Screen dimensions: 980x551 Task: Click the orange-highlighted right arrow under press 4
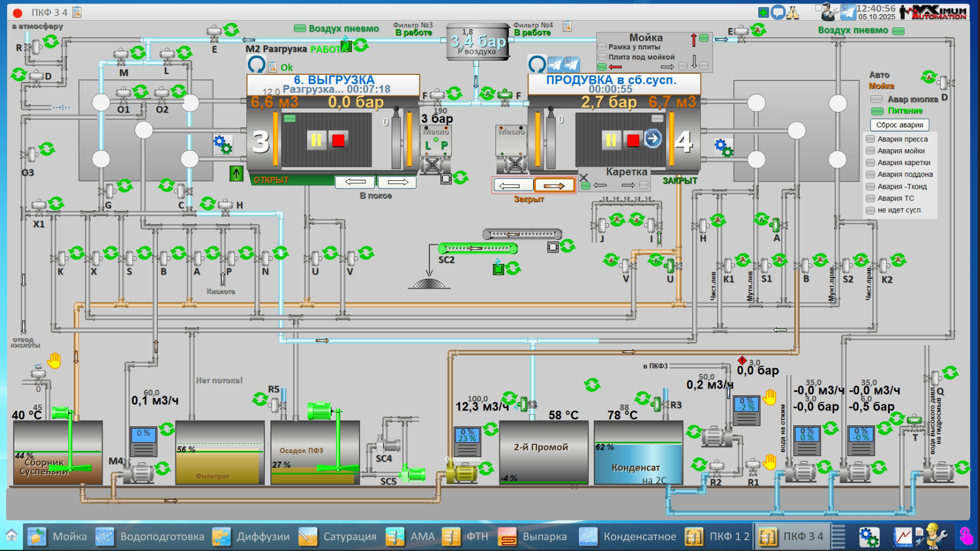(x=554, y=186)
